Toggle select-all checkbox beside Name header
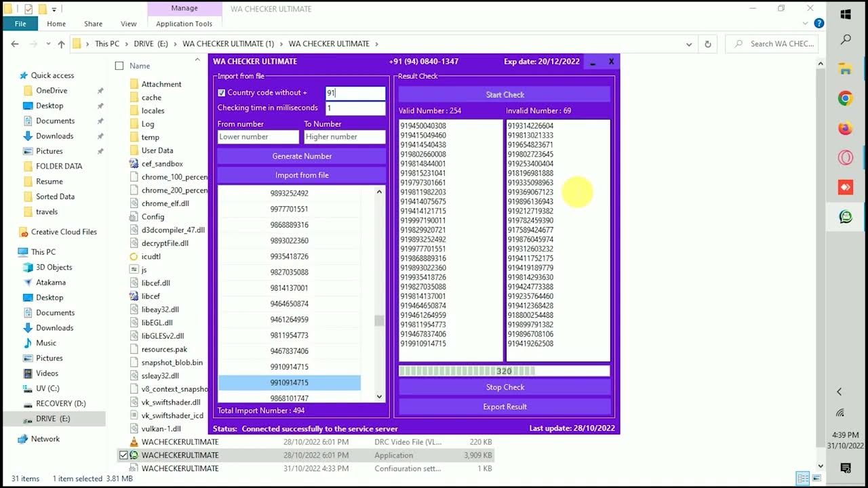868x488 pixels. [x=119, y=66]
